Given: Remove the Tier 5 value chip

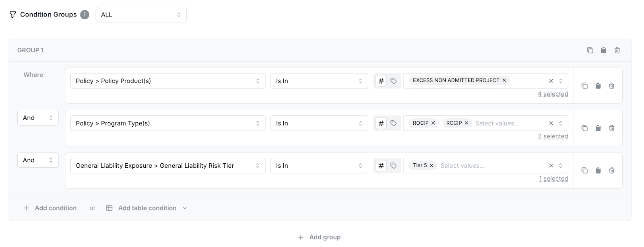Looking at the screenshot, I should coord(431,165).
